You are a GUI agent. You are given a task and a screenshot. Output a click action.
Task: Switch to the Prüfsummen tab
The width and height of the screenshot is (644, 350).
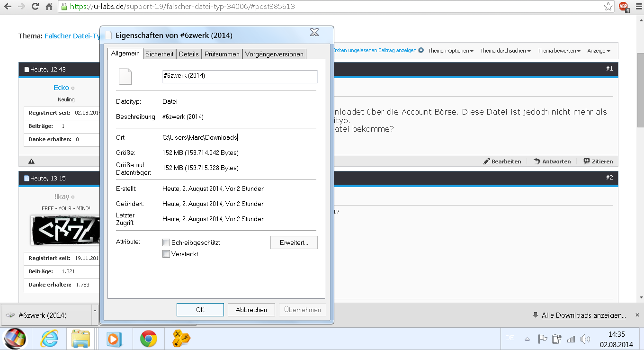coord(222,54)
